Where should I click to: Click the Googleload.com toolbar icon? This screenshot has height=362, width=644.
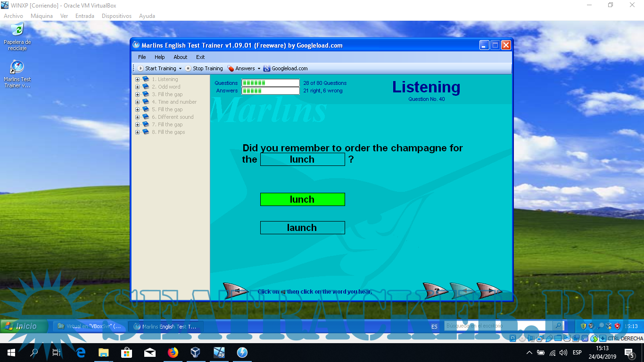pos(267,68)
